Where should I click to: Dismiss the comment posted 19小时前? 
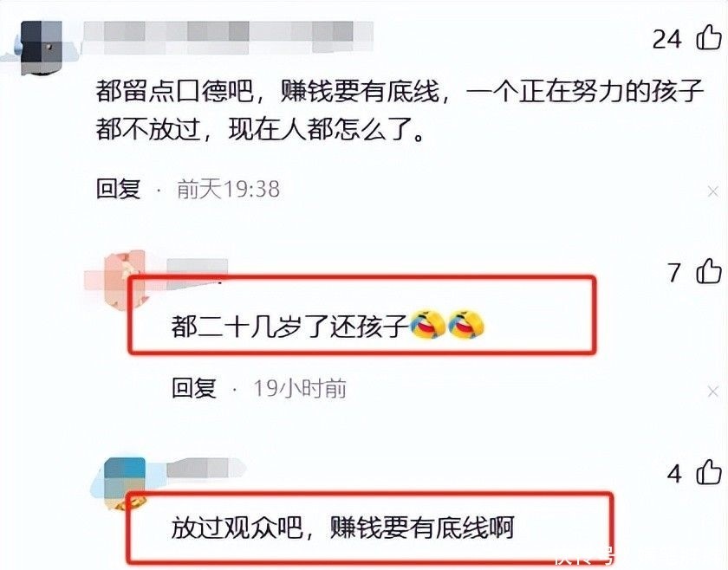tap(712, 392)
